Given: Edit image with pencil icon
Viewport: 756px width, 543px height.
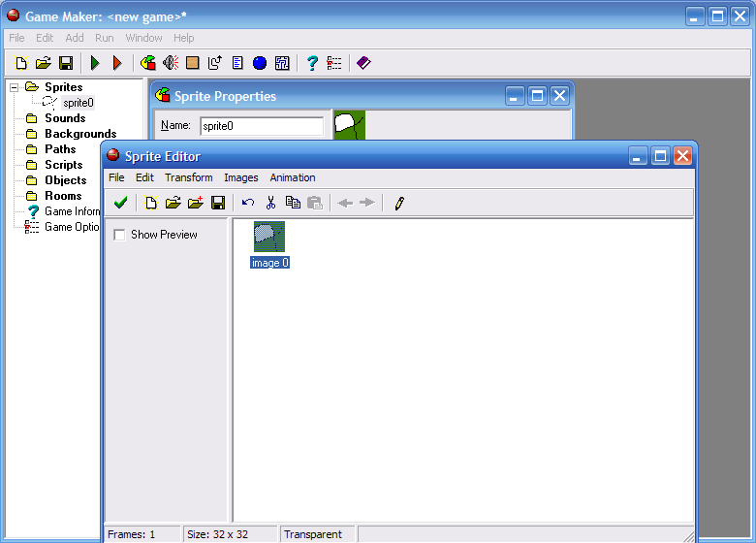Looking at the screenshot, I should (x=398, y=203).
